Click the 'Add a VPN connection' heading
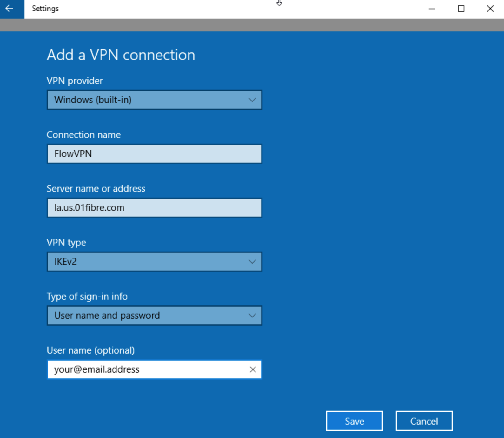 point(121,55)
